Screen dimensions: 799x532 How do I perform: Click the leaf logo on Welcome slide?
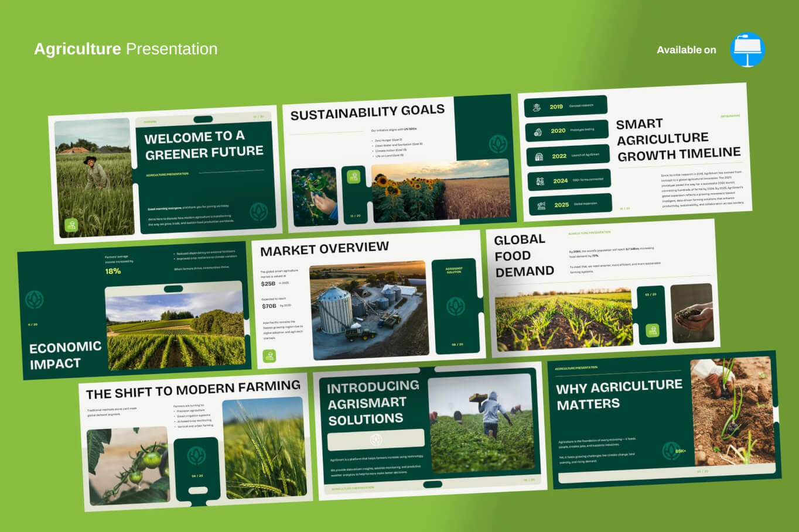(x=258, y=211)
